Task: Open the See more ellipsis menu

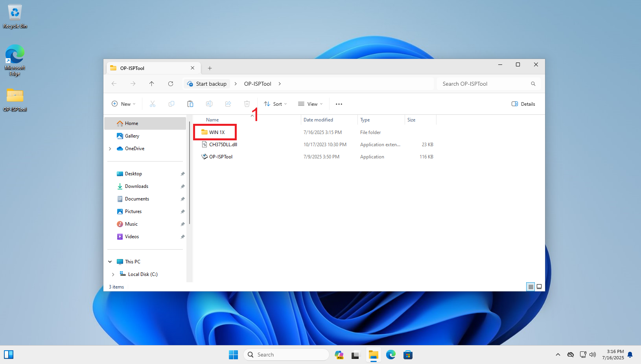Action: (339, 104)
